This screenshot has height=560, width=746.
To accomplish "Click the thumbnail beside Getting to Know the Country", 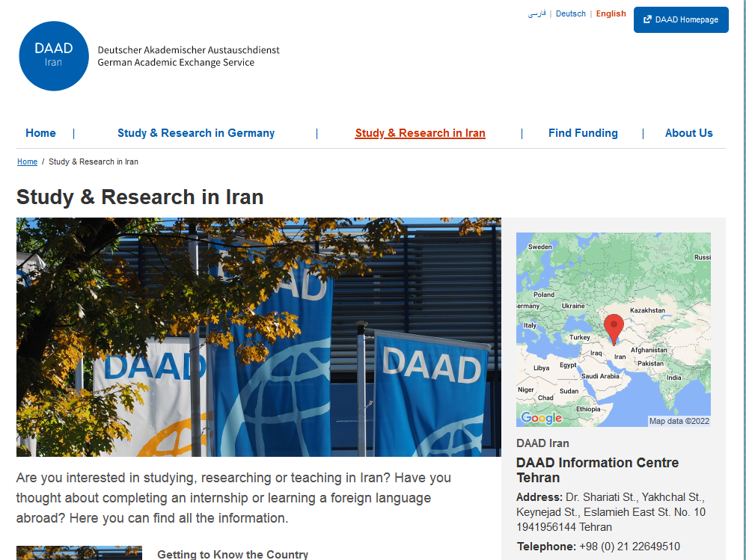I will click(79, 553).
